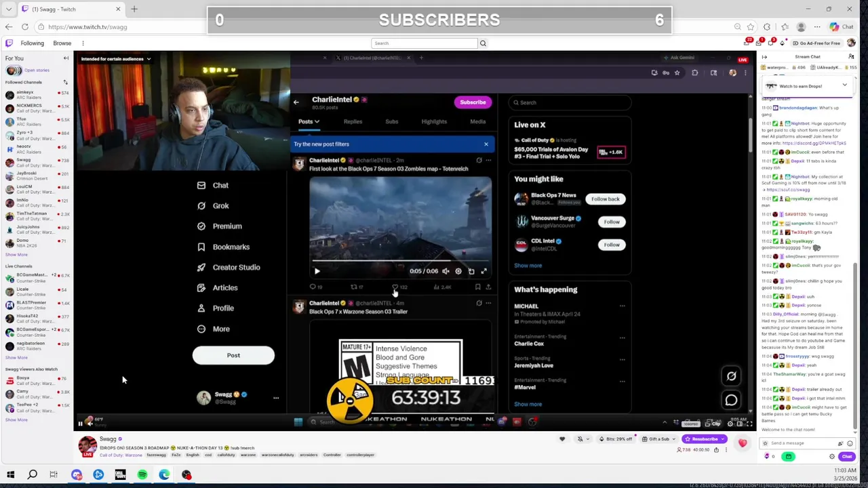Mute the stream volume icon
868x488 pixels.
click(x=90, y=424)
